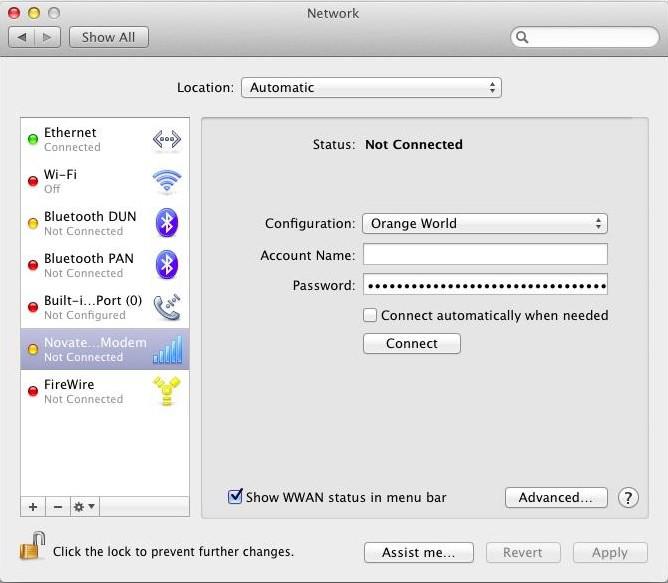Expand the Configuration dropdown showing Orange World
Viewport: 668px width, 583px height.
(x=484, y=224)
